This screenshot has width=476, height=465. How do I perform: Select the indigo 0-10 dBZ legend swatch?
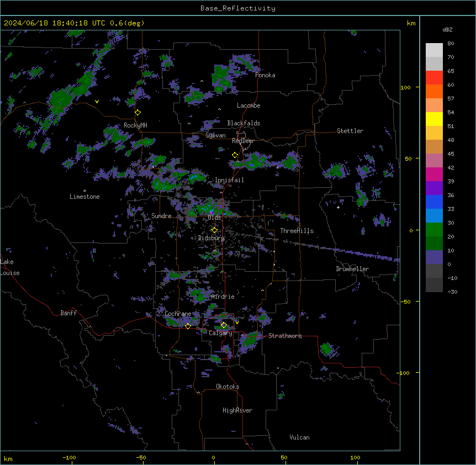[434, 257]
